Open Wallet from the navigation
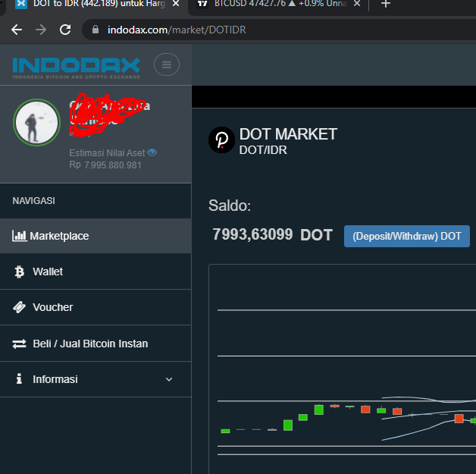This screenshot has width=476, height=474. click(96, 272)
